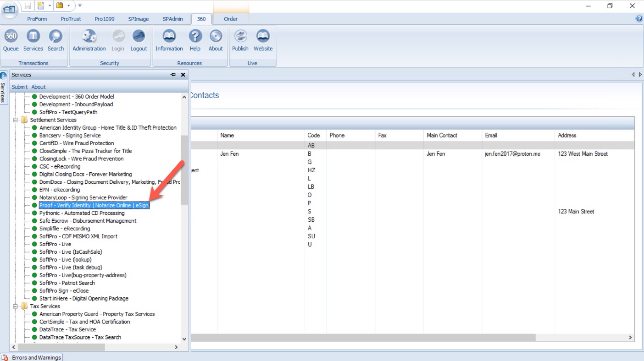Collapse the Settlement Services folder
The width and height of the screenshot is (644, 361).
[x=15, y=120]
